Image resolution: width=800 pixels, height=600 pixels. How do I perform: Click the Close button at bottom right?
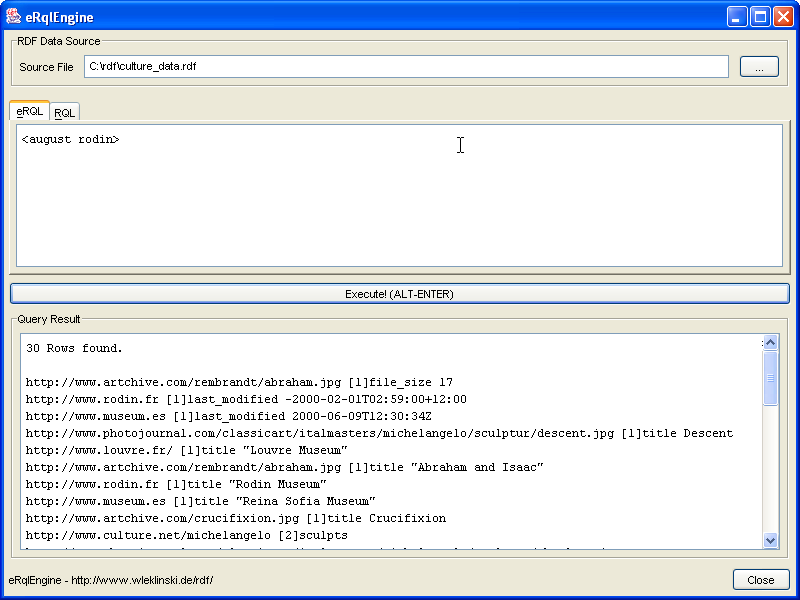[x=760, y=580]
